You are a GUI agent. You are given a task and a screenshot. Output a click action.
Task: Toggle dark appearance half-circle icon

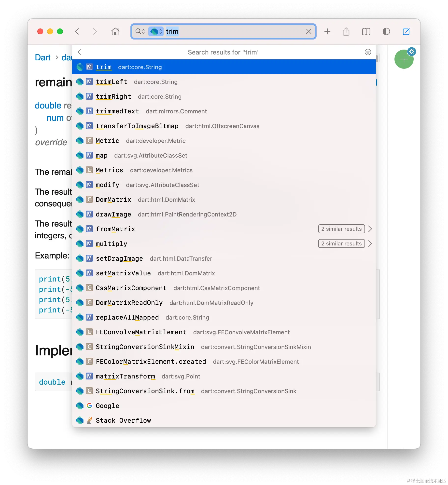click(x=386, y=31)
